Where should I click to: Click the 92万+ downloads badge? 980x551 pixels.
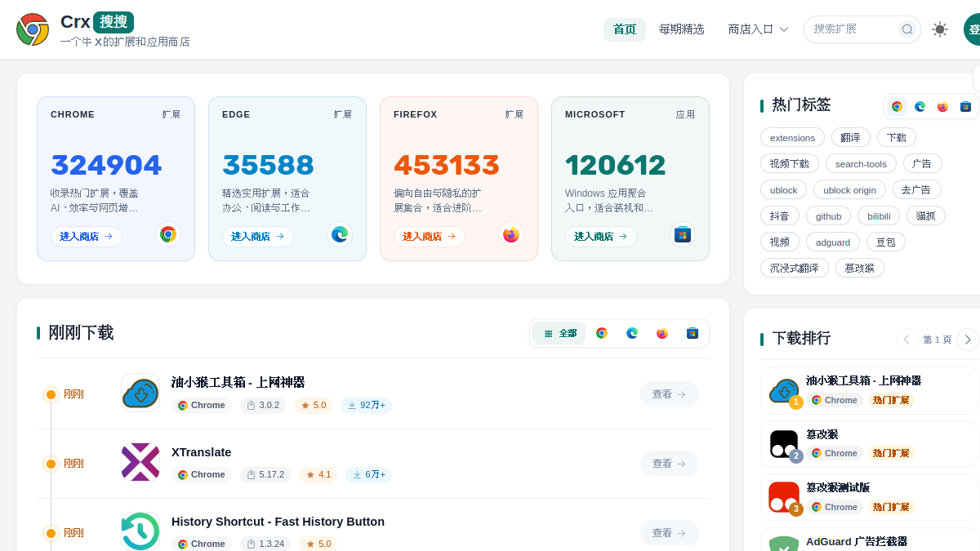(x=367, y=405)
